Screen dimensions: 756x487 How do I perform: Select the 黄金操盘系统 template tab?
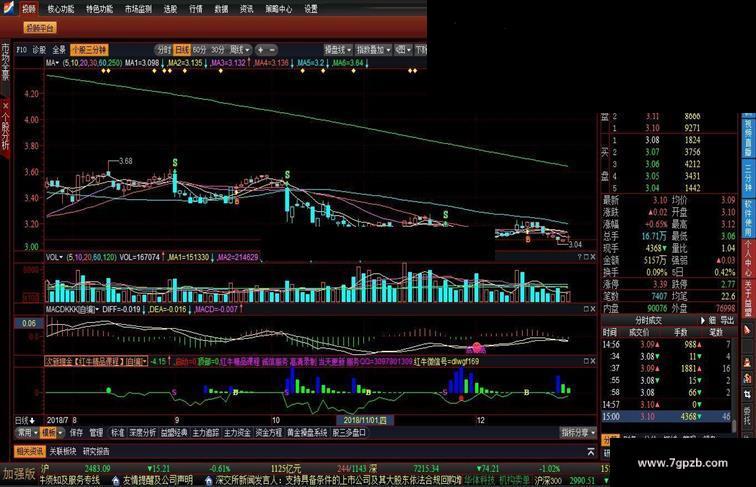pos(307,433)
